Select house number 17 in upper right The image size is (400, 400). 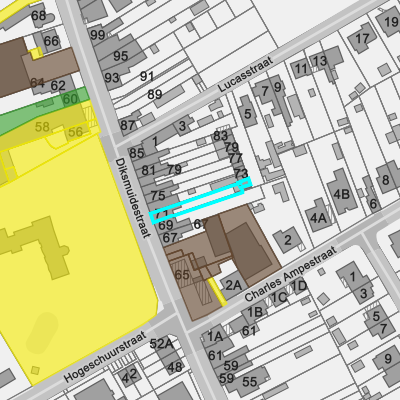pyautogui.click(x=362, y=38)
